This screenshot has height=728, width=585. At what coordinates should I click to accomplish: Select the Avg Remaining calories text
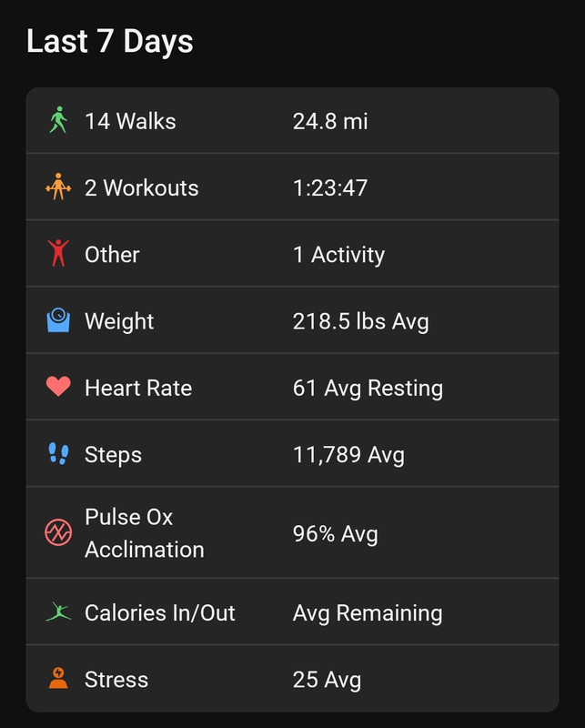coord(368,612)
